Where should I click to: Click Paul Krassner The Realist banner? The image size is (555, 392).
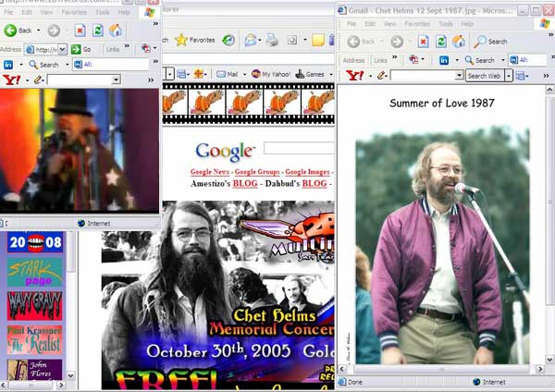coord(35,340)
